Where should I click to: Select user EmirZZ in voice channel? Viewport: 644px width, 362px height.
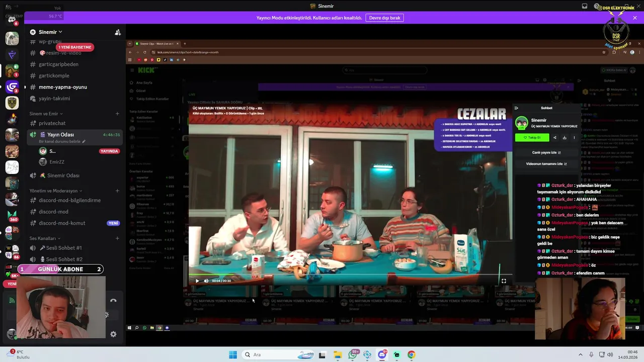point(57,162)
